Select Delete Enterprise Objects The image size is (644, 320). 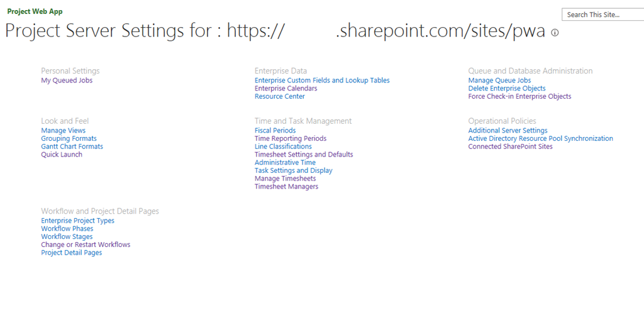(x=507, y=88)
